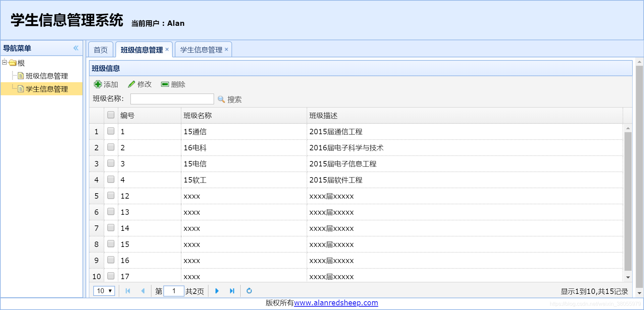
Task: Go to the next page
Action: 217,291
